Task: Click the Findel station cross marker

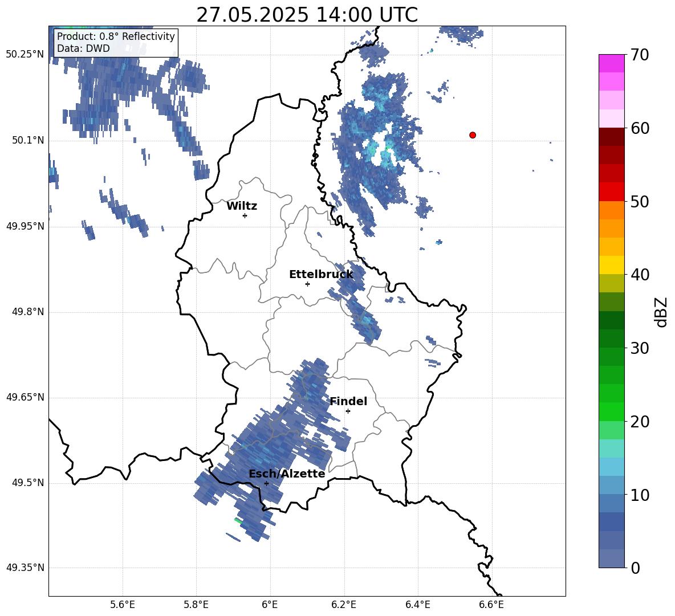Action: tap(348, 411)
